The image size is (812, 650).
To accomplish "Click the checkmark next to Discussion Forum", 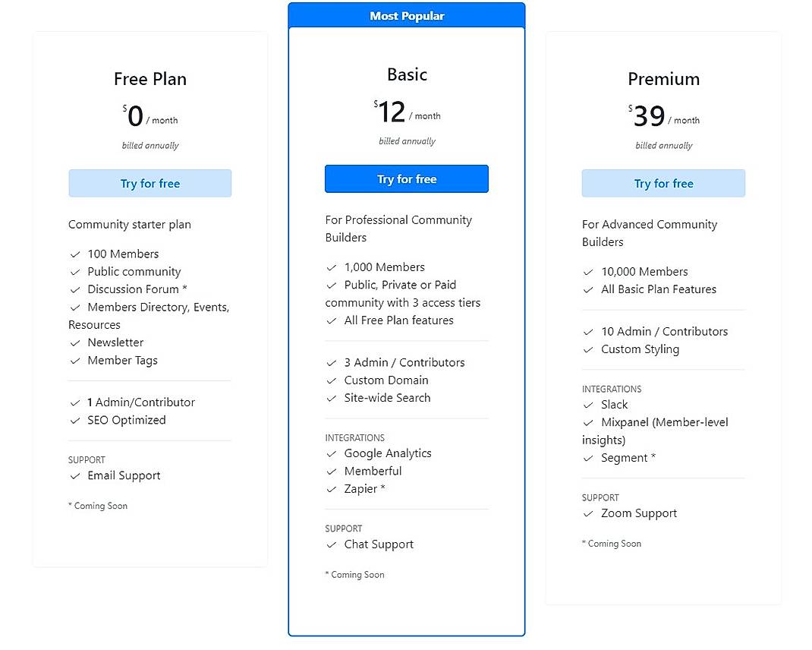I will pos(75,289).
